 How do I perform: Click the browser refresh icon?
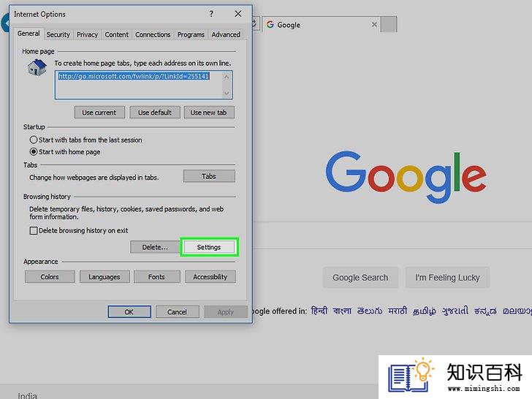point(255,23)
